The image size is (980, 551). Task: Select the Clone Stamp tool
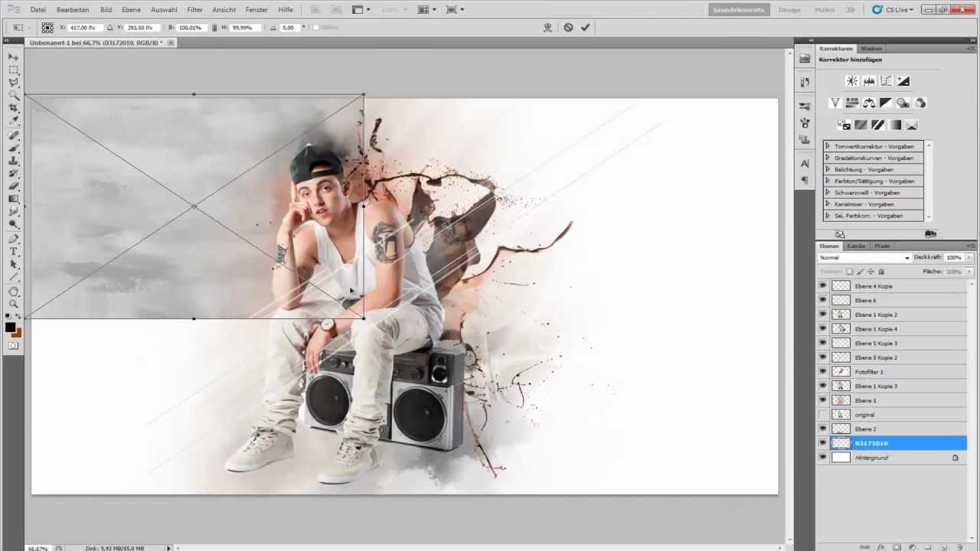pyautogui.click(x=14, y=160)
